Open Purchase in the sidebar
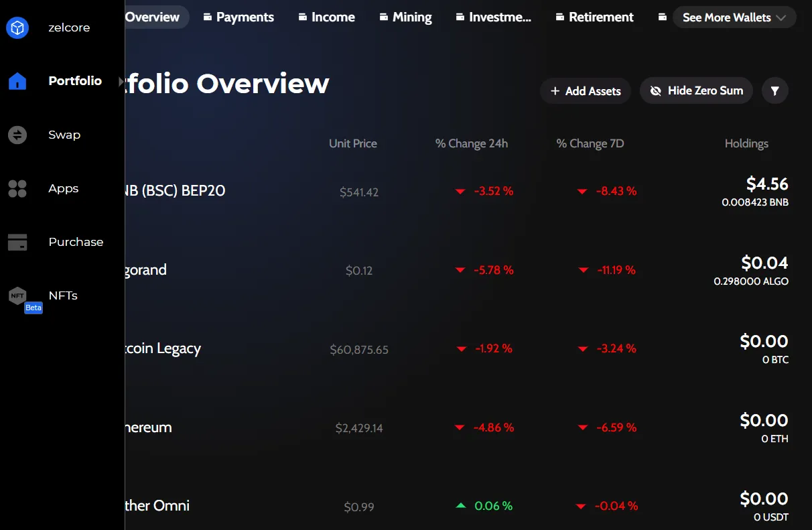The width and height of the screenshot is (812, 530). [76, 242]
